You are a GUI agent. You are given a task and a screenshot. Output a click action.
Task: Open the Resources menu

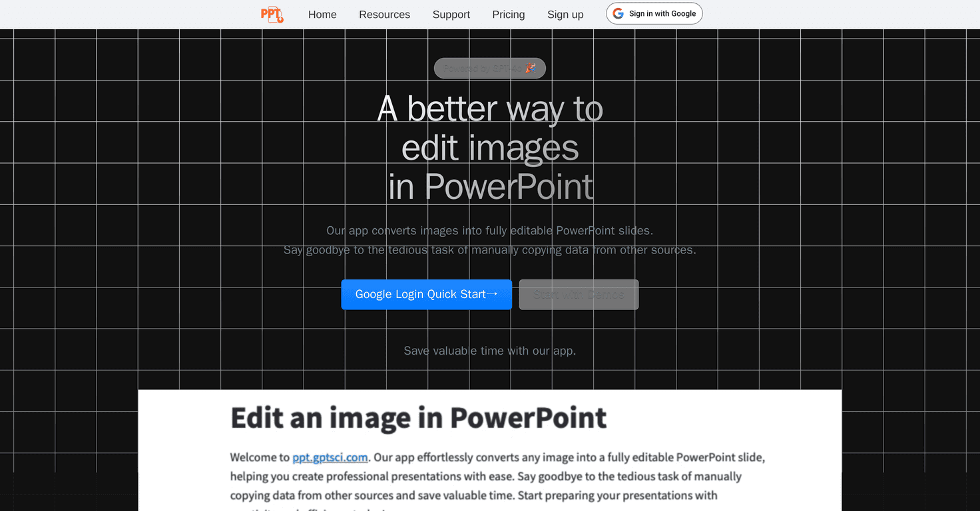pyautogui.click(x=384, y=14)
